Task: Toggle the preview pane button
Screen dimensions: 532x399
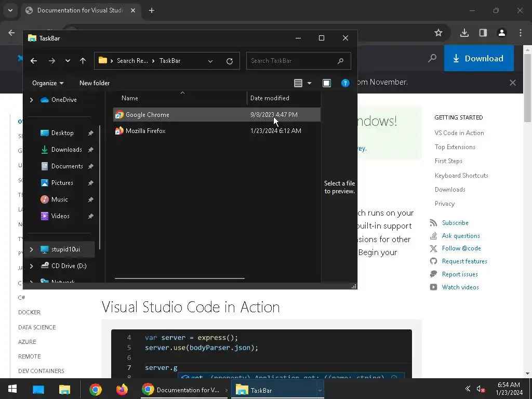Action: click(327, 83)
